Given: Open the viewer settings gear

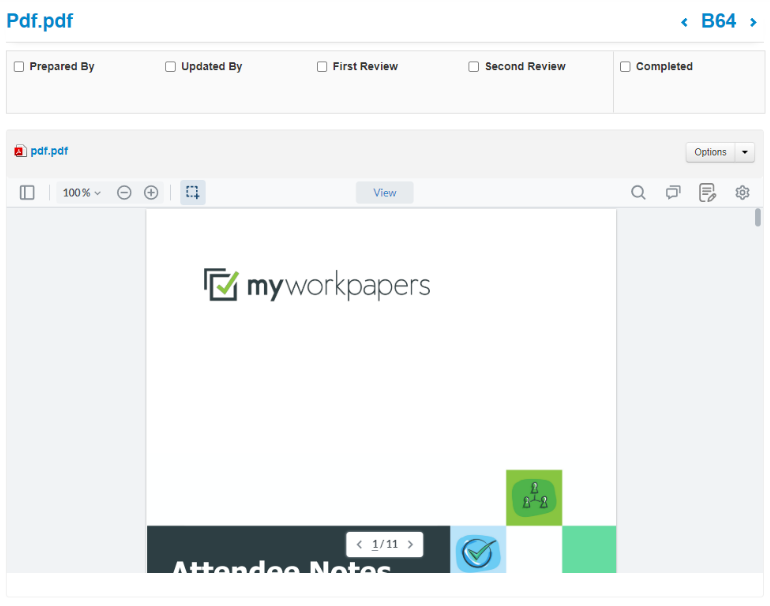Looking at the screenshot, I should (742, 192).
